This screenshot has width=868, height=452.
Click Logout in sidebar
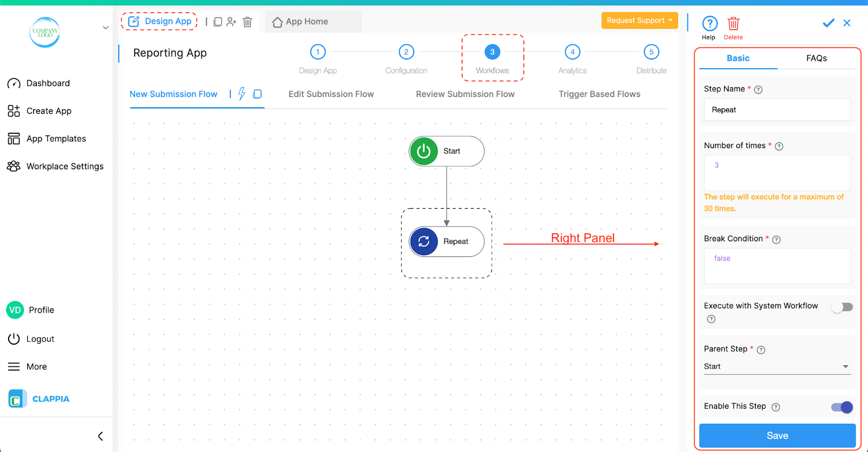point(31,339)
